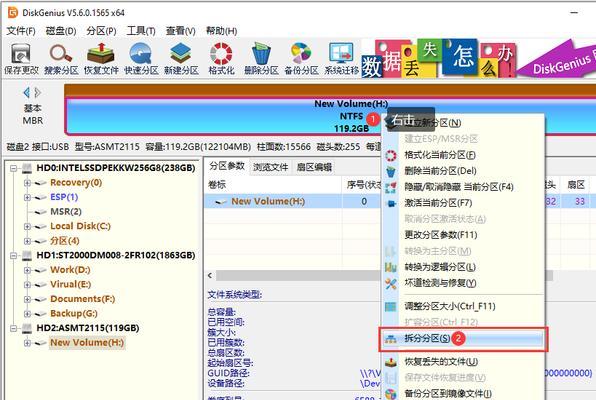Click the icon beside 转换为逻辑分区(L)
The width and height of the screenshot is (596, 400).
coord(391,267)
